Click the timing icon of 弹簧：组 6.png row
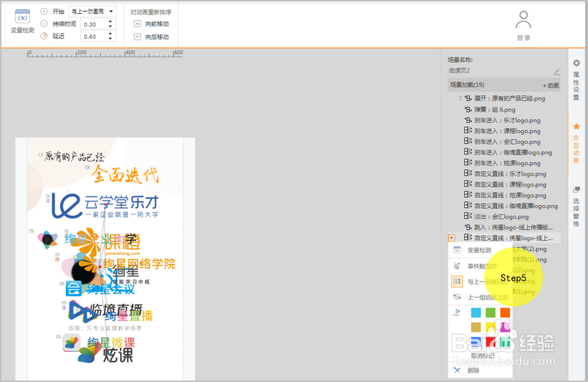 468,109
